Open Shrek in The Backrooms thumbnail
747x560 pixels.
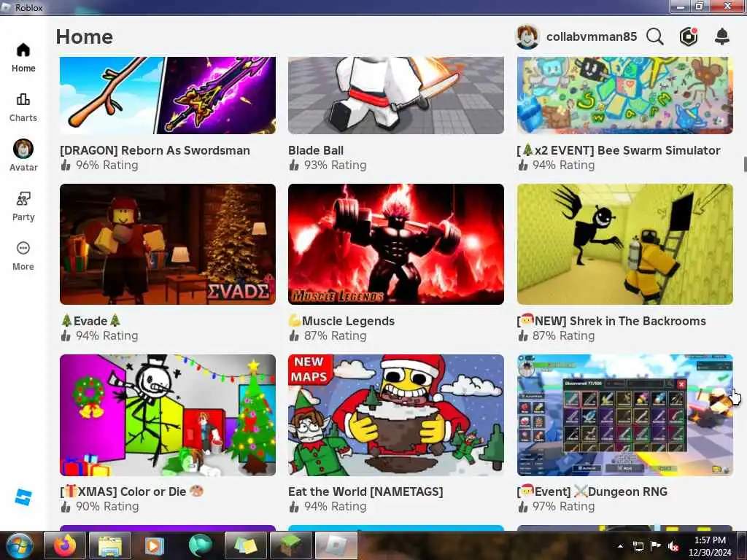coord(625,244)
